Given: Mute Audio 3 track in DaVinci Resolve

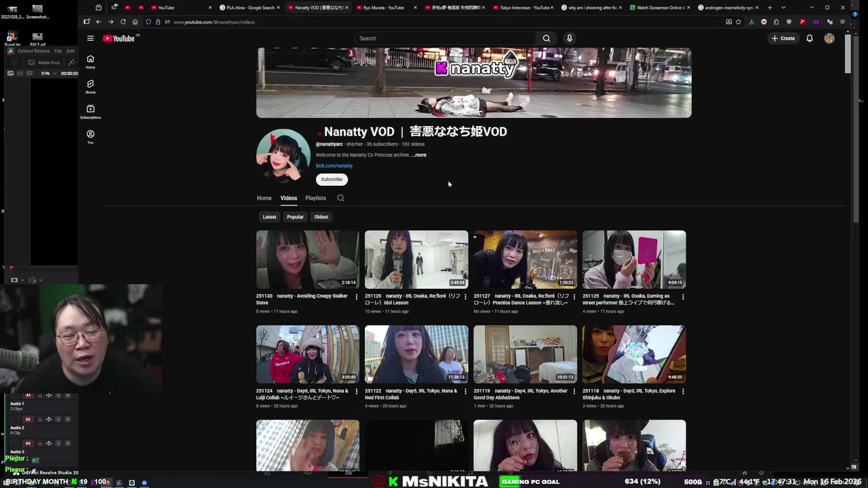Looking at the screenshot, I should (68, 443).
